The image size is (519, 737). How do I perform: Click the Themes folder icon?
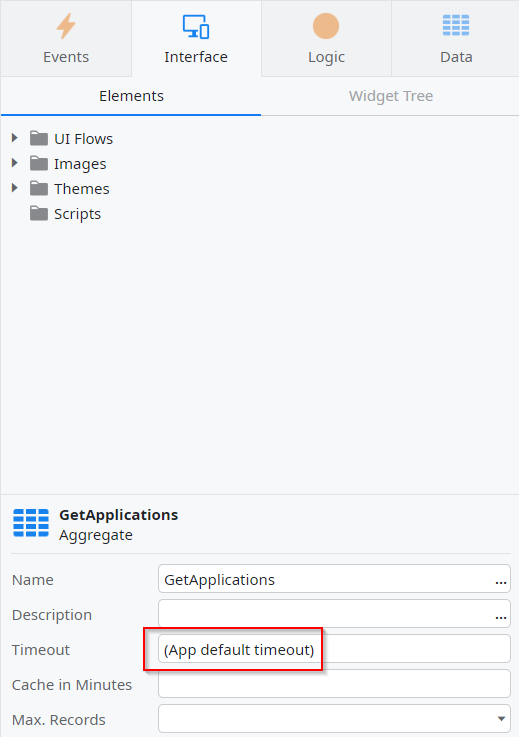(39, 188)
